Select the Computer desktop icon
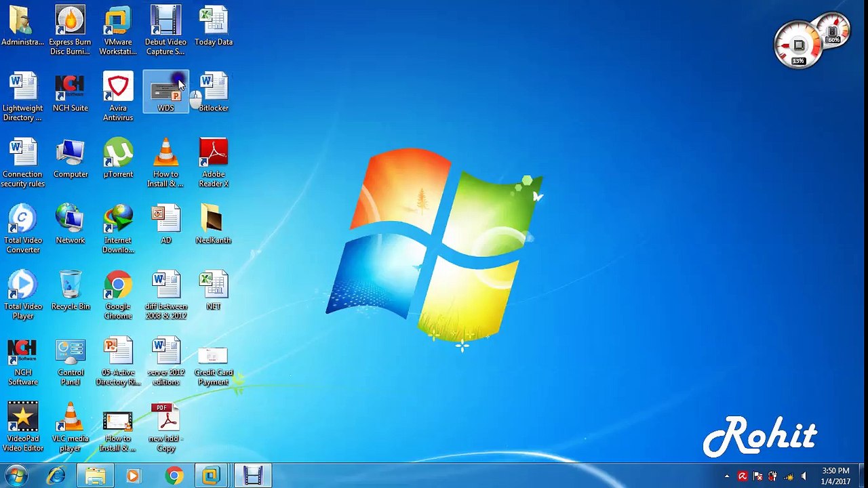The image size is (868, 488). coord(70,159)
